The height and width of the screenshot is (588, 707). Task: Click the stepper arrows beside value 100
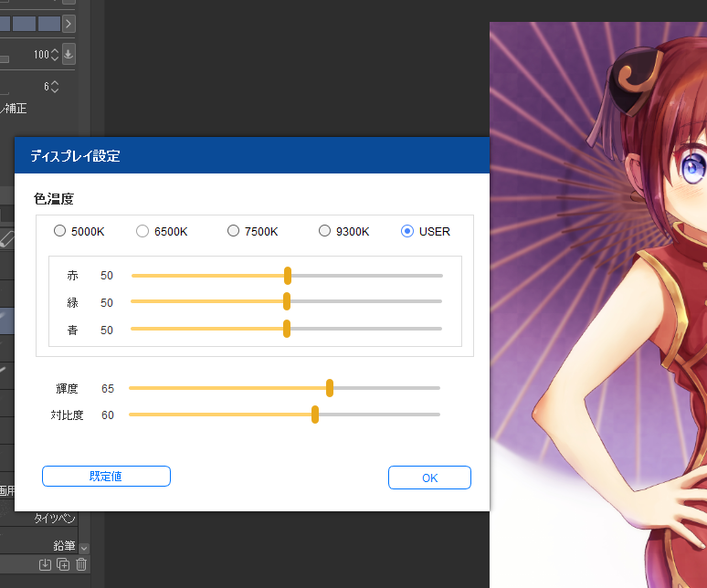point(55,55)
